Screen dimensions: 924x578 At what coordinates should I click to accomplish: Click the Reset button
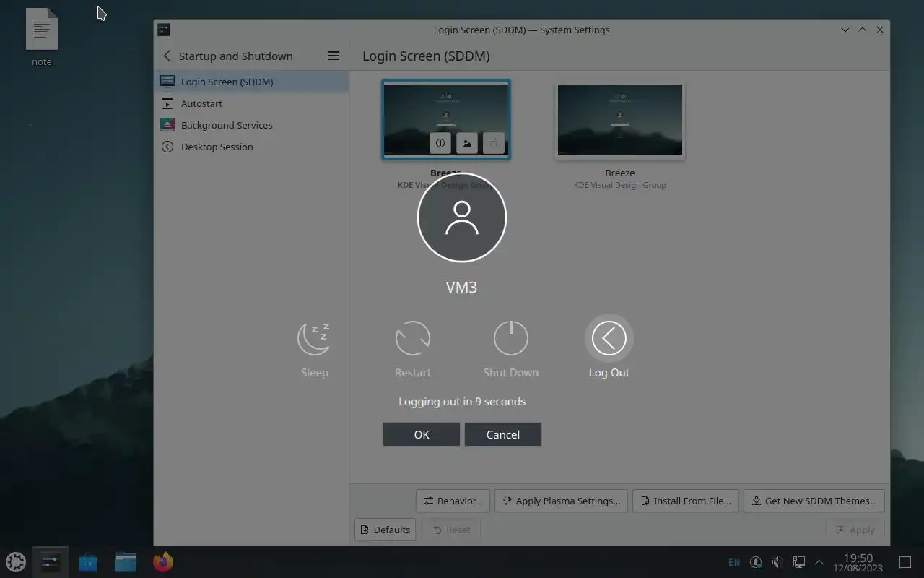[451, 530]
